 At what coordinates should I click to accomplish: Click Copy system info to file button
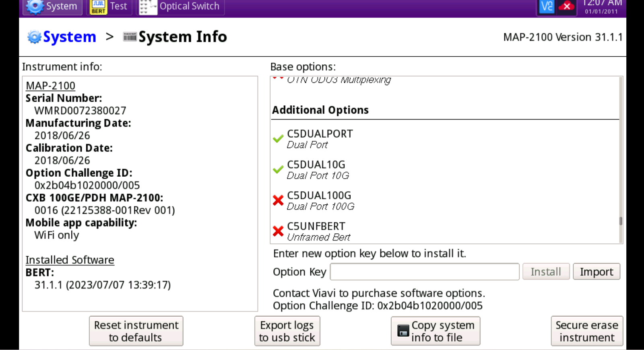point(436,331)
